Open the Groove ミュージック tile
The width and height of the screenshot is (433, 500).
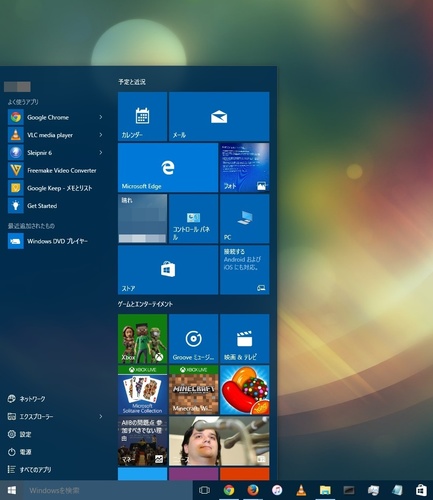[x=193, y=339]
